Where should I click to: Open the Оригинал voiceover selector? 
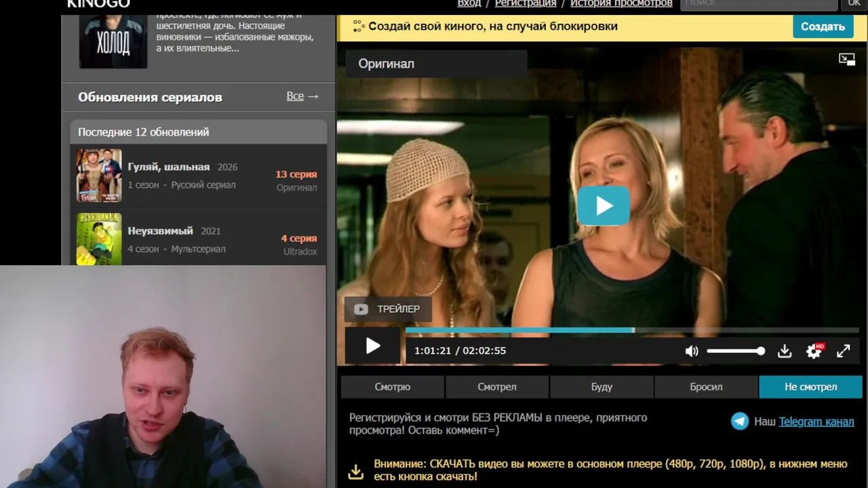click(x=436, y=64)
